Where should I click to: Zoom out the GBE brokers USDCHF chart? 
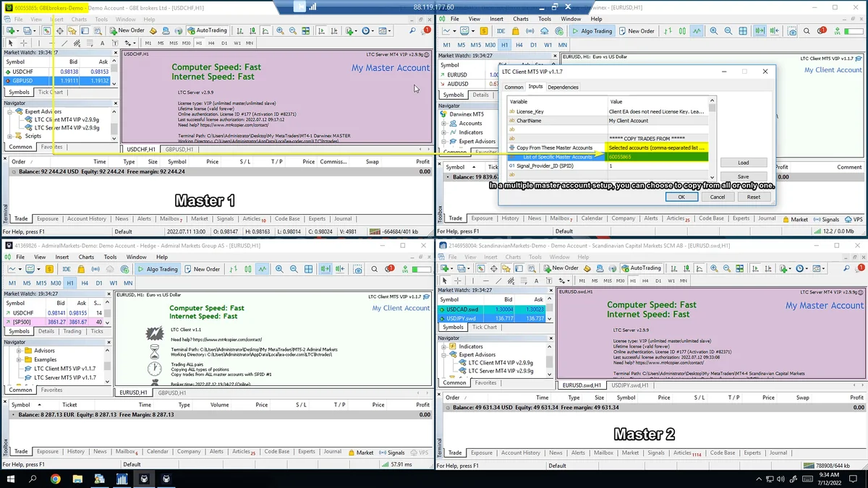point(292,31)
